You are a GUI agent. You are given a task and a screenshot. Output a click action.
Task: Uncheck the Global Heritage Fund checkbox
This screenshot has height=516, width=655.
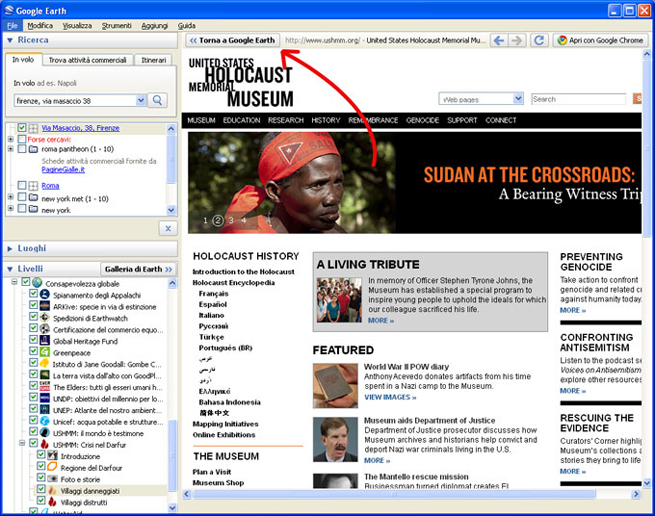tap(33, 340)
